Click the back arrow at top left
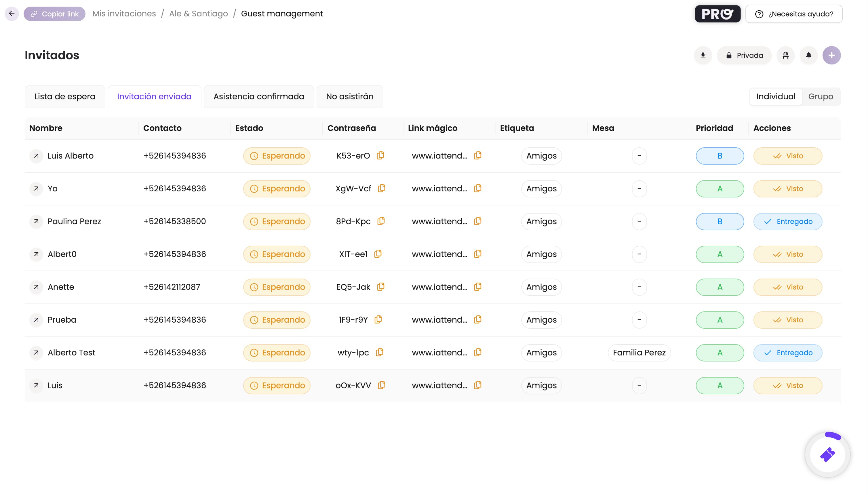This screenshot has width=868, height=495. point(12,14)
